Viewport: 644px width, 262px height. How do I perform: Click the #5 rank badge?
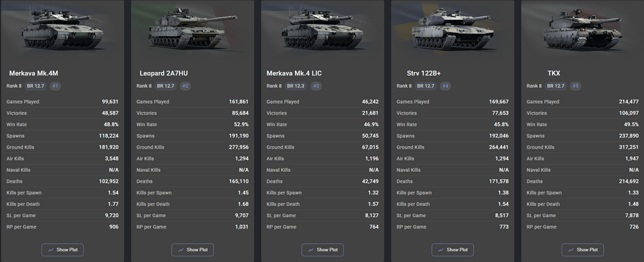575,86
